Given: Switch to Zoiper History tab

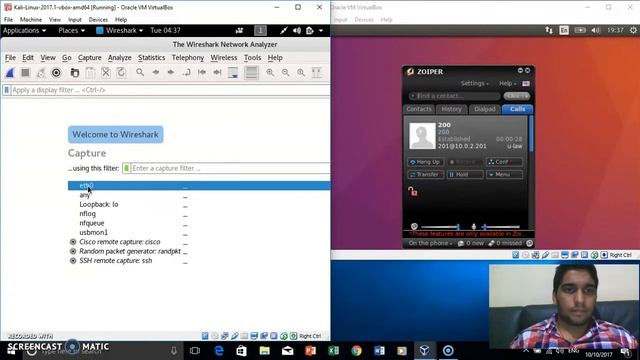Looking at the screenshot, I should [x=451, y=109].
